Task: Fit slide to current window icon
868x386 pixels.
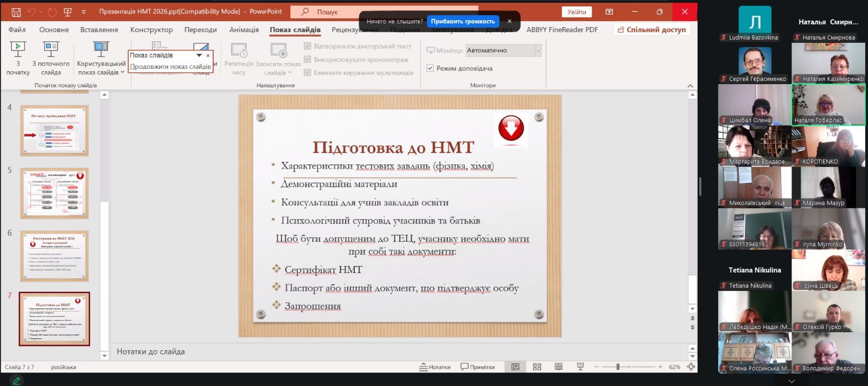Action: click(x=691, y=367)
